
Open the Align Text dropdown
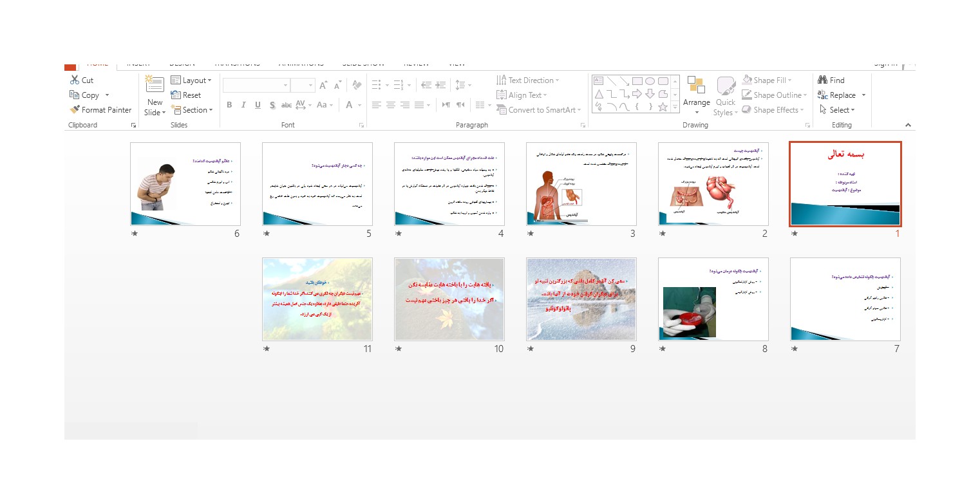pos(523,95)
